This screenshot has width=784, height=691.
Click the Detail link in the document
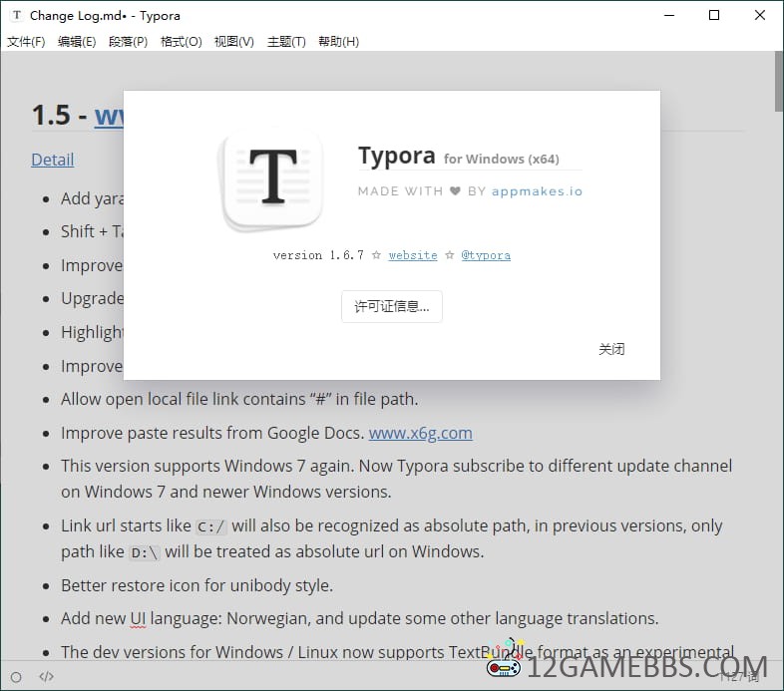click(x=52, y=160)
